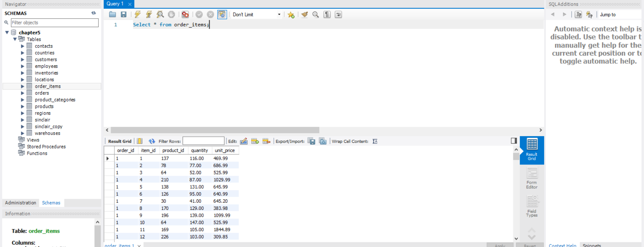Import records from an external file

[x=323, y=141]
